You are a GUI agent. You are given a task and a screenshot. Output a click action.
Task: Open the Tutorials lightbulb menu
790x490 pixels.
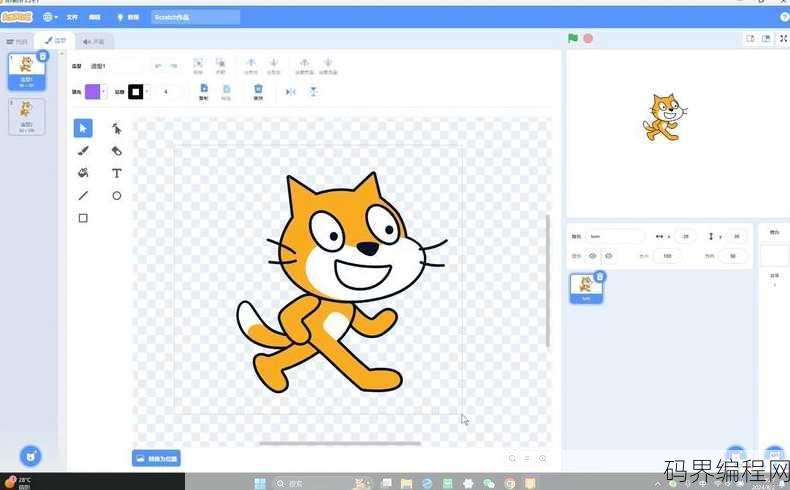(128, 17)
